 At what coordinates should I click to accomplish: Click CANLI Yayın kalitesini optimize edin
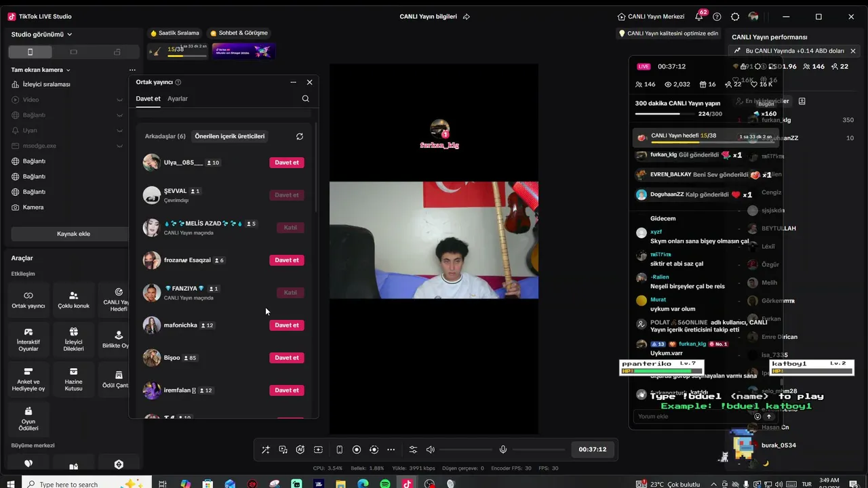669,33
